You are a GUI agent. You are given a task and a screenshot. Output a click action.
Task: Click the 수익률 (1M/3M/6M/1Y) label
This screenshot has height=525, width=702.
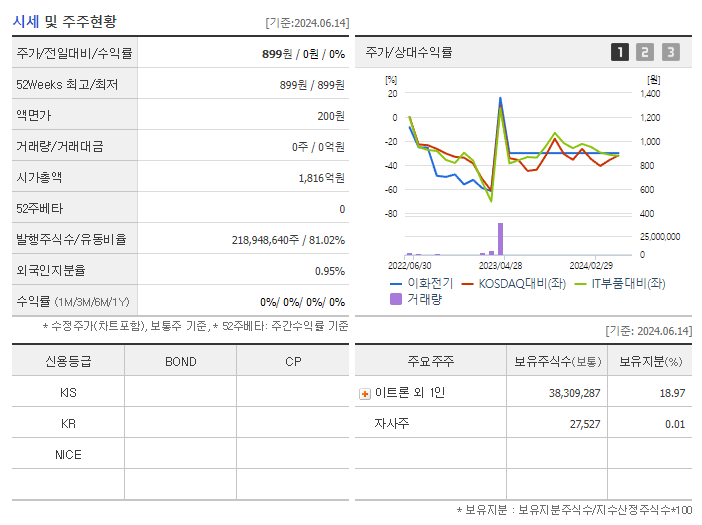(x=73, y=302)
